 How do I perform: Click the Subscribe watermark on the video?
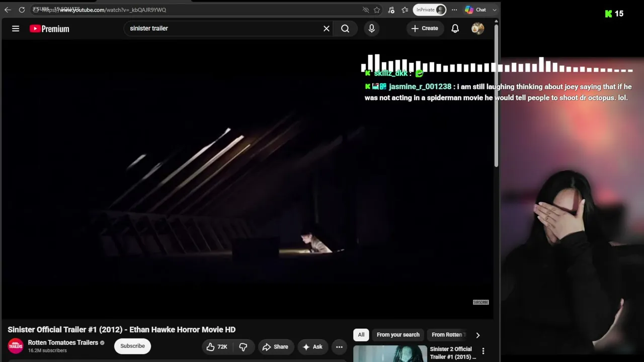pyautogui.click(x=480, y=302)
